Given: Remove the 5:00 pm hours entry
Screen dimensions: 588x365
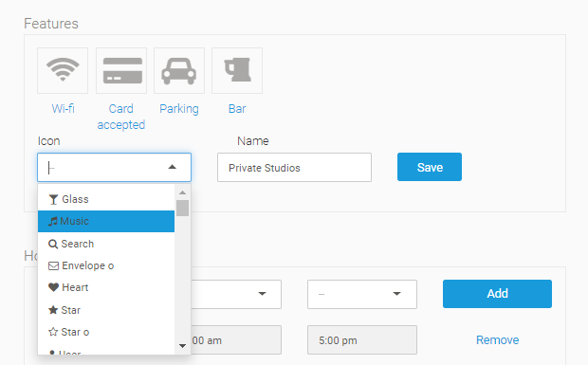Looking at the screenshot, I should (x=497, y=340).
